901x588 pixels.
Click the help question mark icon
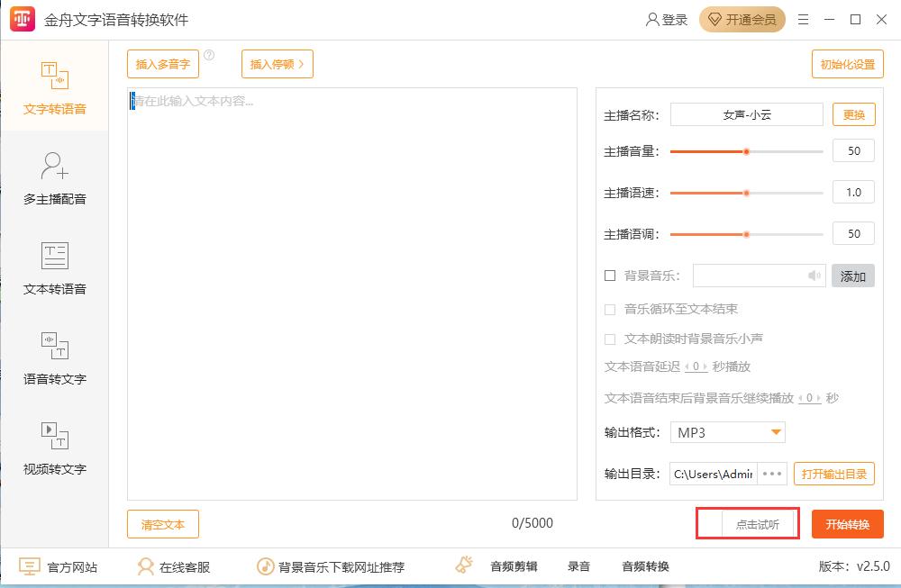[x=209, y=56]
